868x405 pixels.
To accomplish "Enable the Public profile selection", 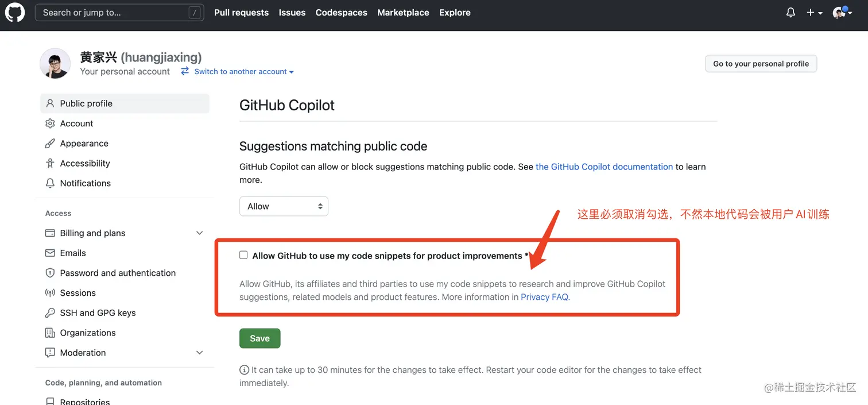I will tap(86, 103).
